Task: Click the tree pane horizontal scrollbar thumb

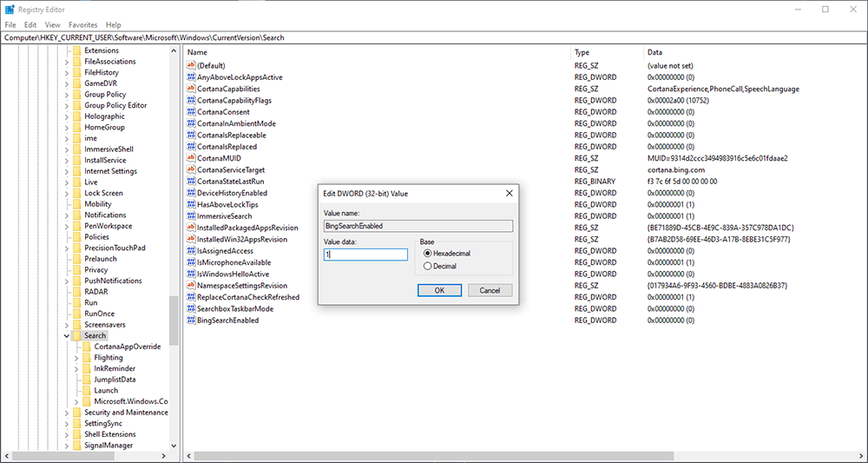Action: click(x=65, y=456)
